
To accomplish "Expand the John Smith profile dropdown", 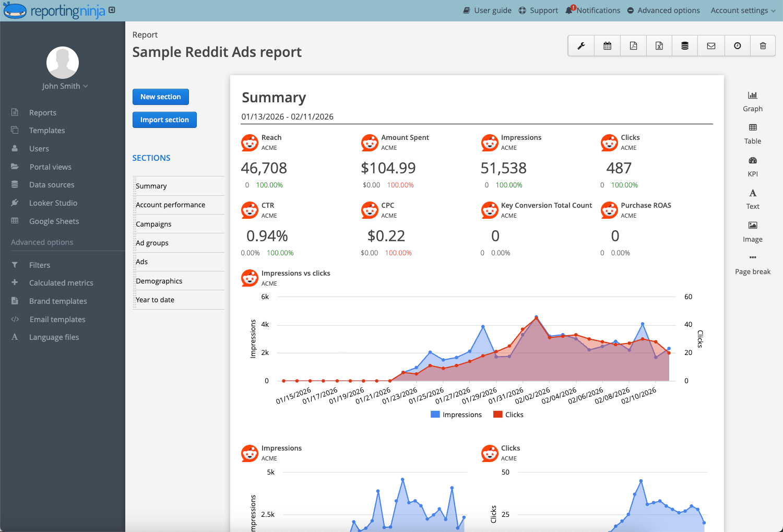I will 65,86.
